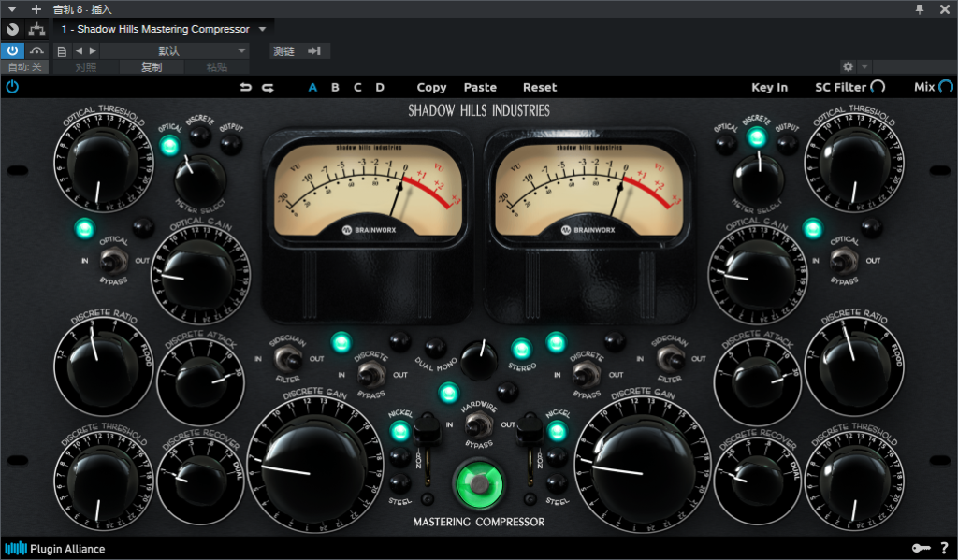Click the automation curve icon
958x560 pixels.
click(x=36, y=50)
